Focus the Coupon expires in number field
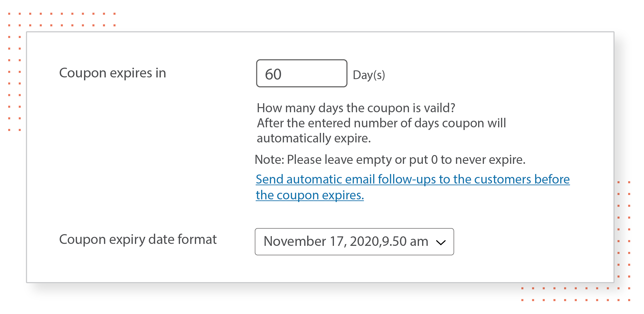The image size is (644, 314). tap(302, 73)
